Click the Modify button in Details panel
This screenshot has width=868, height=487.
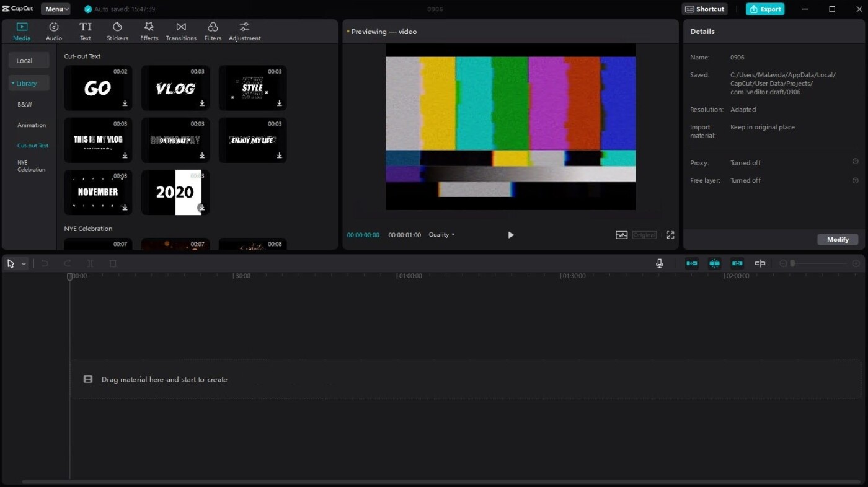(837, 239)
